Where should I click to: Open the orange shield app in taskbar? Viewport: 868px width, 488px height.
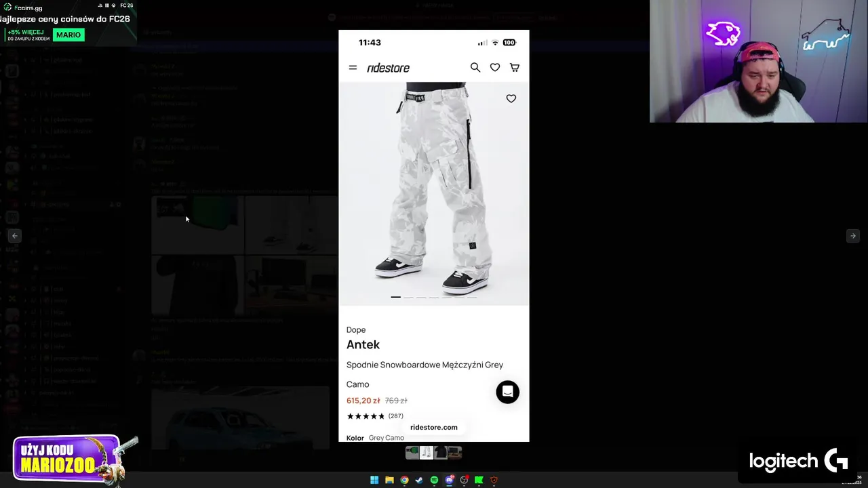(x=494, y=480)
